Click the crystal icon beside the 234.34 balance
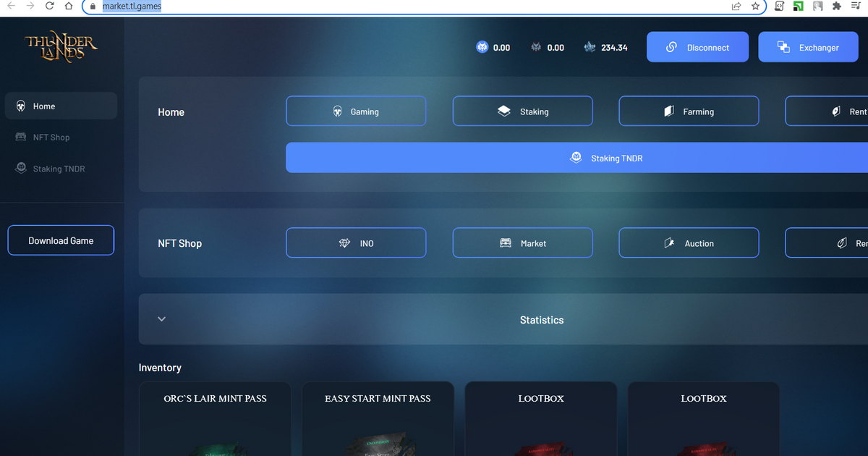 click(x=590, y=47)
